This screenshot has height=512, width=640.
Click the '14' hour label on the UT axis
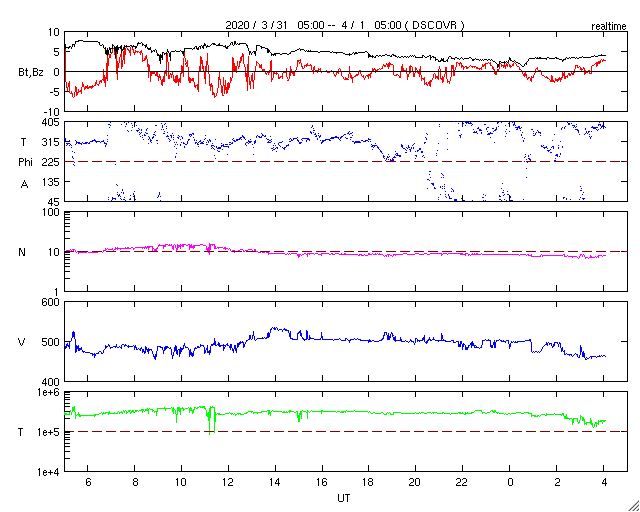[x=275, y=482]
